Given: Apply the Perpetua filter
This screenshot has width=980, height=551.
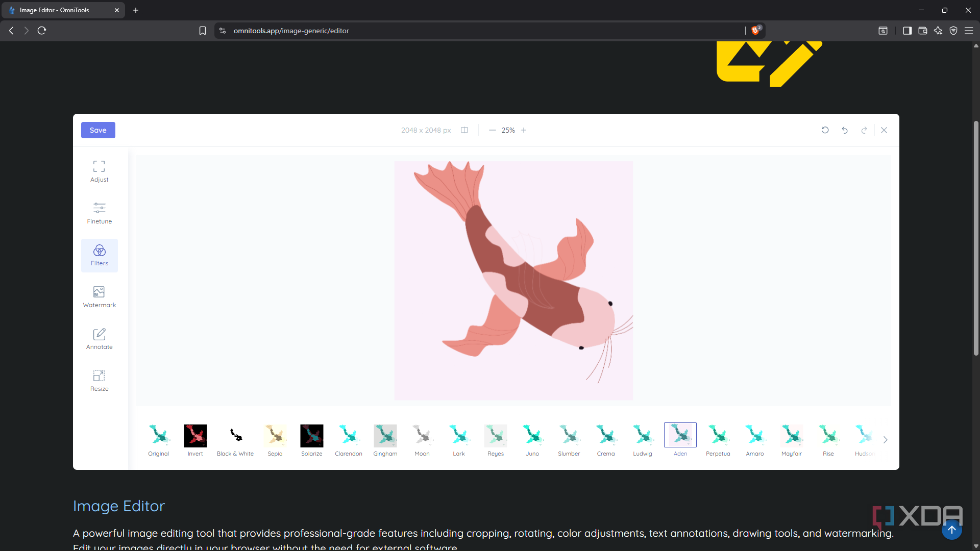Looking at the screenshot, I should (718, 440).
